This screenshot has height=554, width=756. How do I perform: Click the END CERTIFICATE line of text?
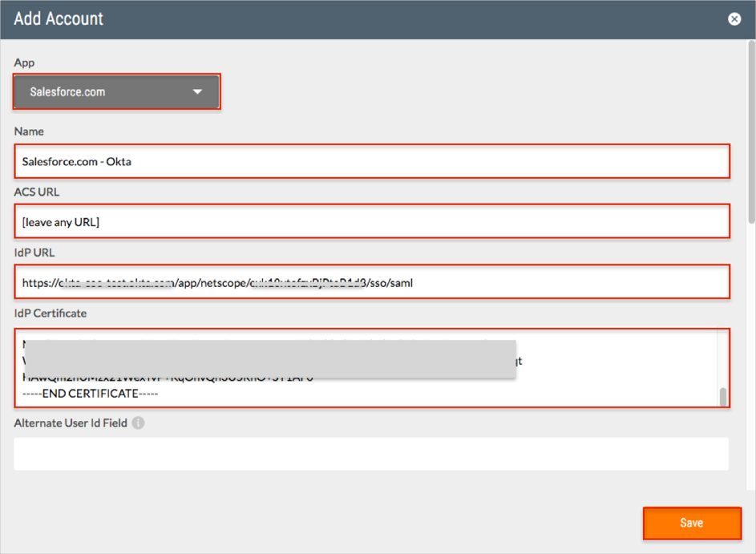coord(90,394)
